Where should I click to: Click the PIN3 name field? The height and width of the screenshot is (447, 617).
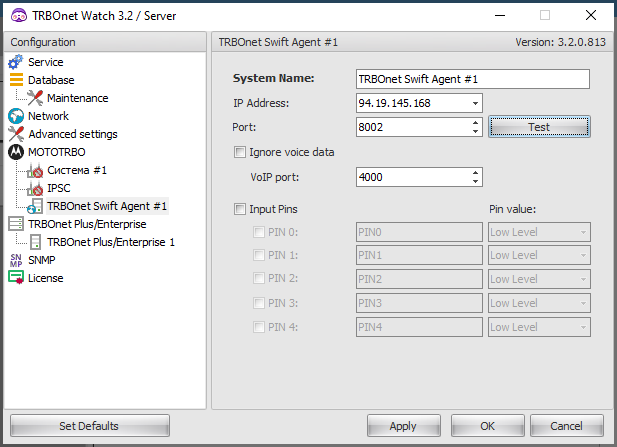click(x=419, y=303)
